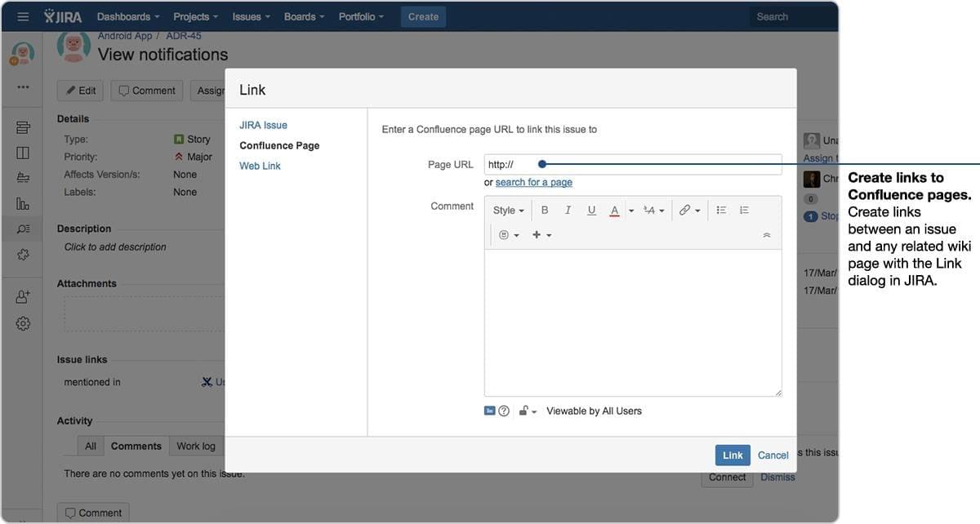
Task: Click the 'Viewable by All Users' text
Action: pos(594,411)
